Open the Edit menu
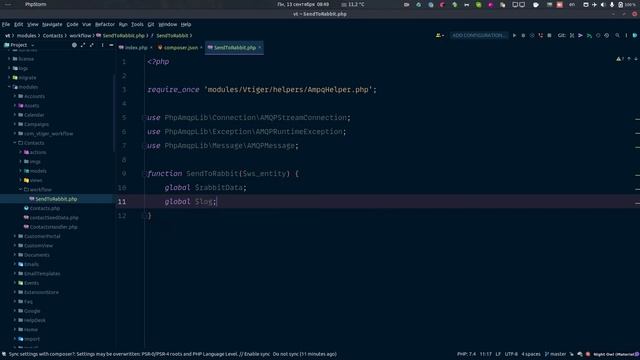The height and width of the screenshot is (360, 640). (19, 24)
